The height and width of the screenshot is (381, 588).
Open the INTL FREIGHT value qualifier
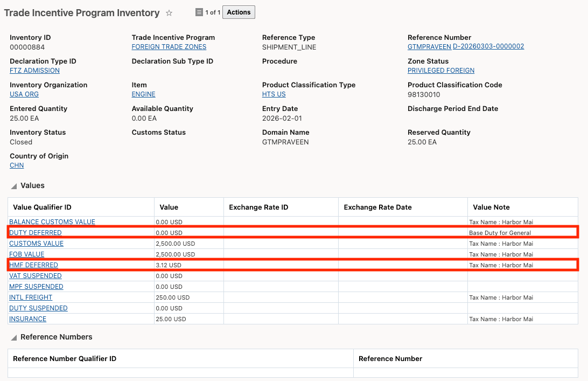[x=30, y=297]
